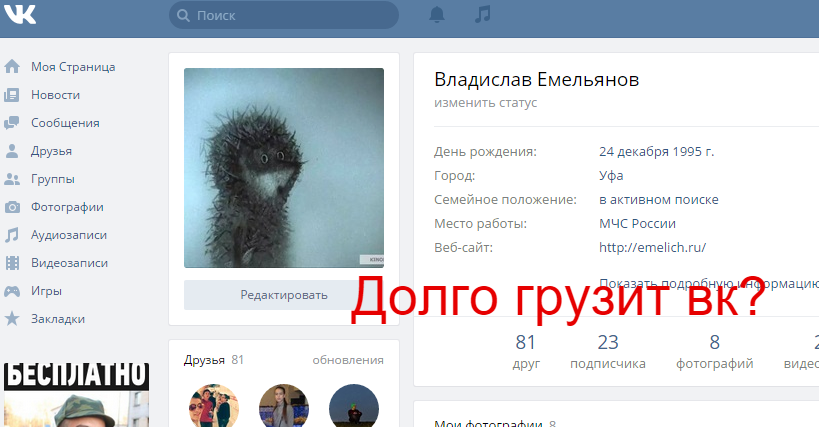Open first friend avatar in friends block
Screen dimensions: 819x427
[214, 406]
